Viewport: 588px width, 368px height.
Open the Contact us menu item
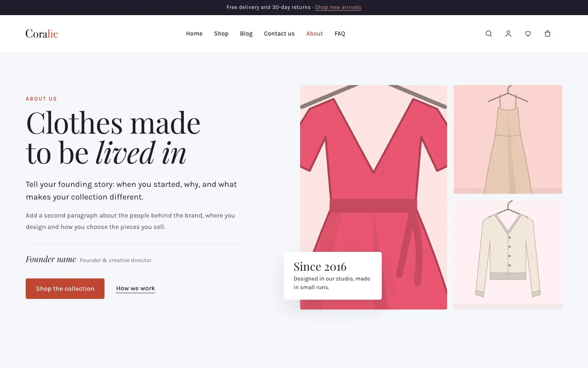279,34
